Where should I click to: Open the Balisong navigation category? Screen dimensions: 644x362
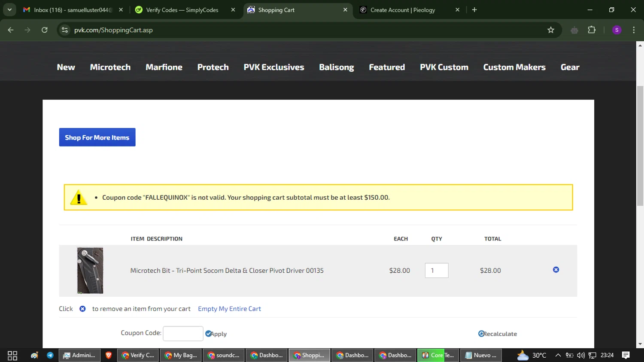click(337, 67)
